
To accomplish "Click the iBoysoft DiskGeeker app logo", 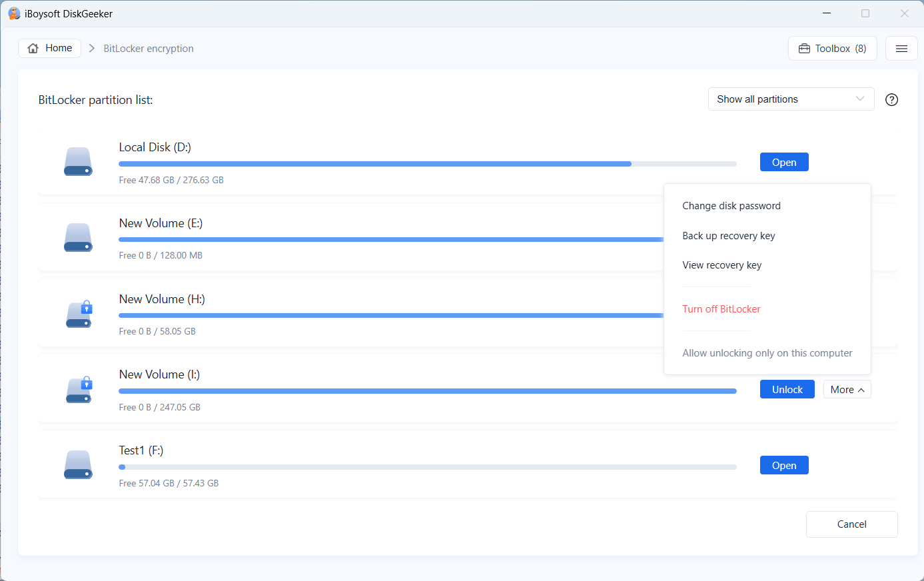I will [14, 13].
